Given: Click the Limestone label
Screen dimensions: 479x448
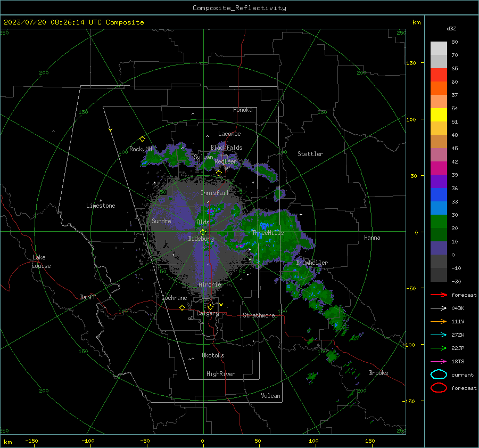Looking at the screenshot, I should pos(101,206).
